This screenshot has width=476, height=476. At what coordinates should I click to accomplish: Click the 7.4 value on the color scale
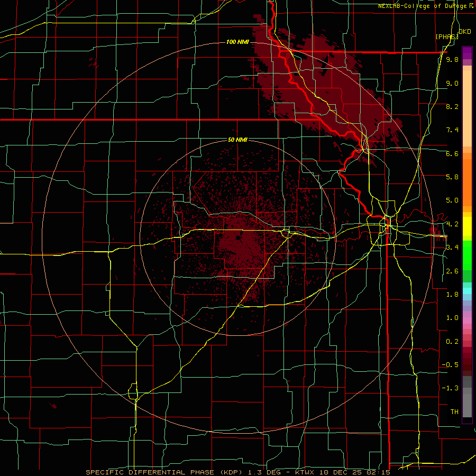tap(452, 130)
